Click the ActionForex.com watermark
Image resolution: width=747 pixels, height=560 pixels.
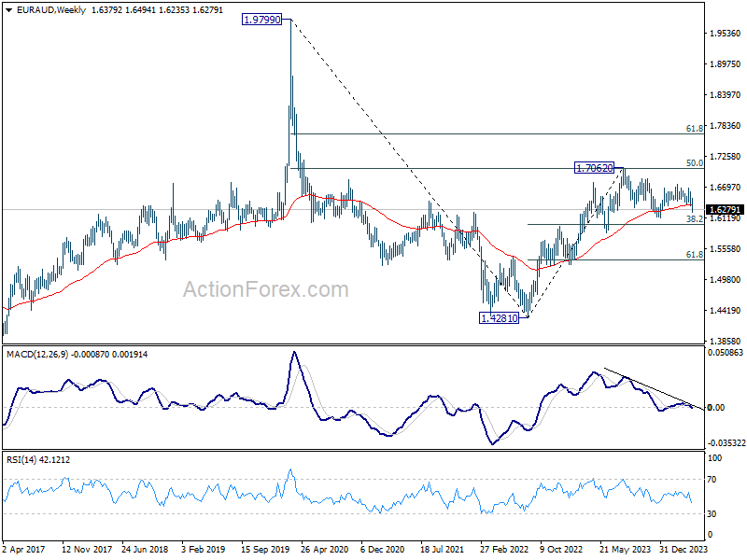266,289
